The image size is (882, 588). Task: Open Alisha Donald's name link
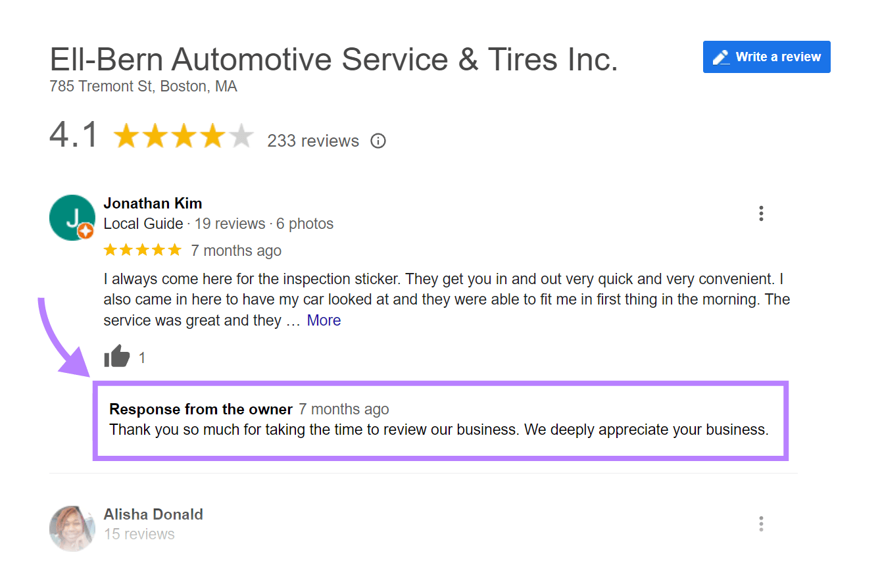(x=153, y=514)
